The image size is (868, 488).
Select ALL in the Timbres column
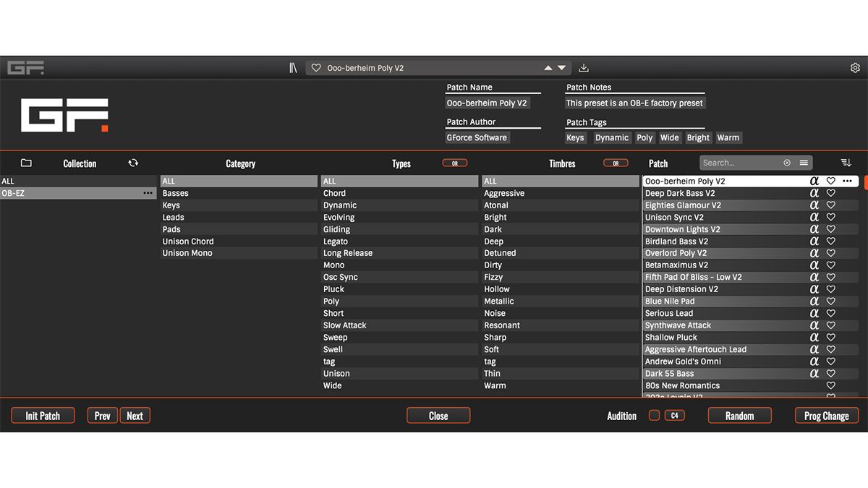pos(561,181)
